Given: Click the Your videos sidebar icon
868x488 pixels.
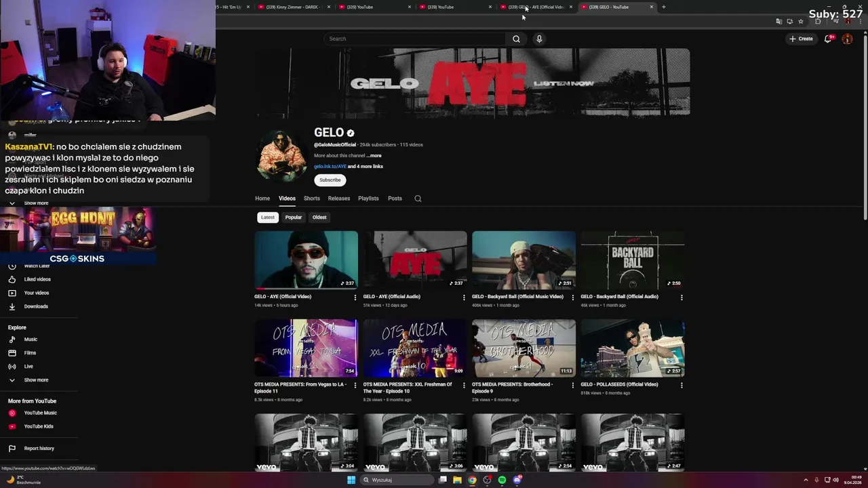Looking at the screenshot, I should pyautogui.click(x=12, y=293).
